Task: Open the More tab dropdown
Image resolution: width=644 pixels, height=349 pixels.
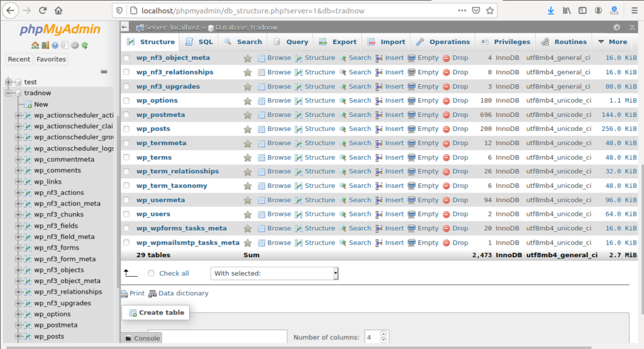Action: (613, 42)
